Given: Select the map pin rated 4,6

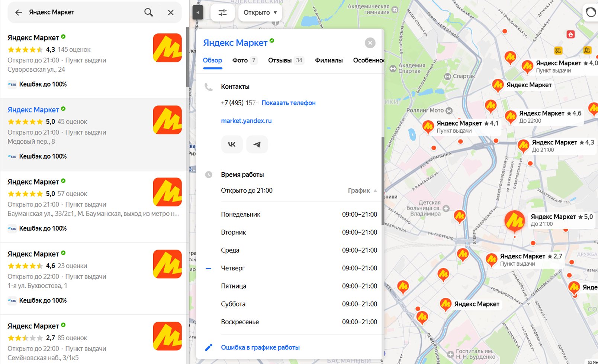Looking at the screenshot, I should coord(511,117).
